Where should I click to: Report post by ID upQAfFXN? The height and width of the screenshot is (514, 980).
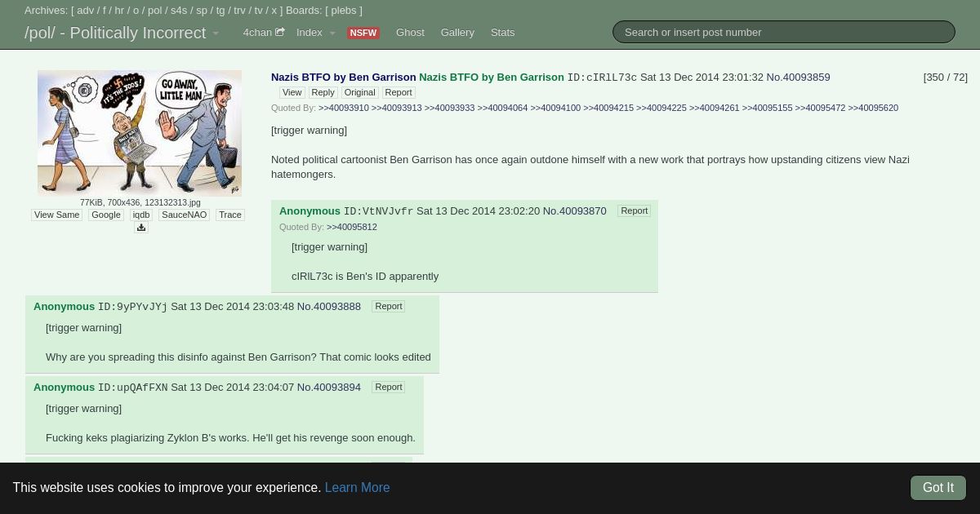[389, 387]
